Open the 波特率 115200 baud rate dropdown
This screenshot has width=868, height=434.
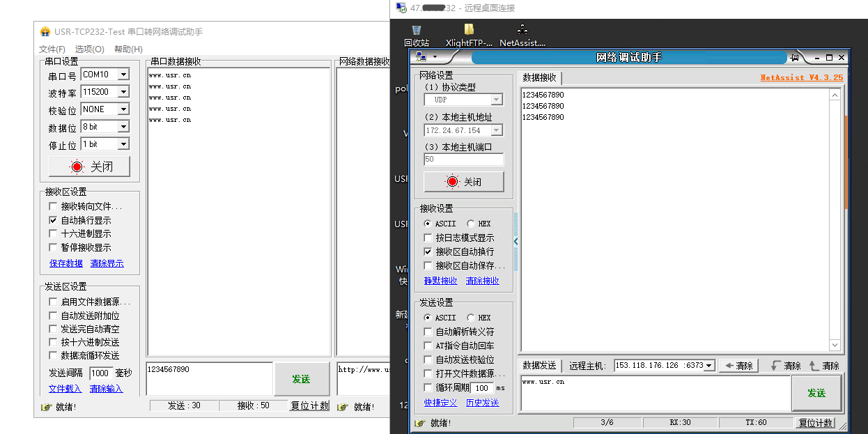coord(123,92)
